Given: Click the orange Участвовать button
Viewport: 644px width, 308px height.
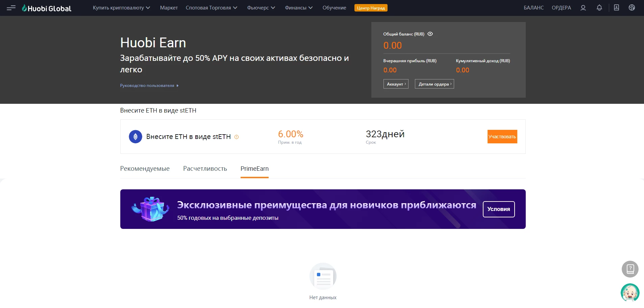Looking at the screenshot, I should coord(502,137).
